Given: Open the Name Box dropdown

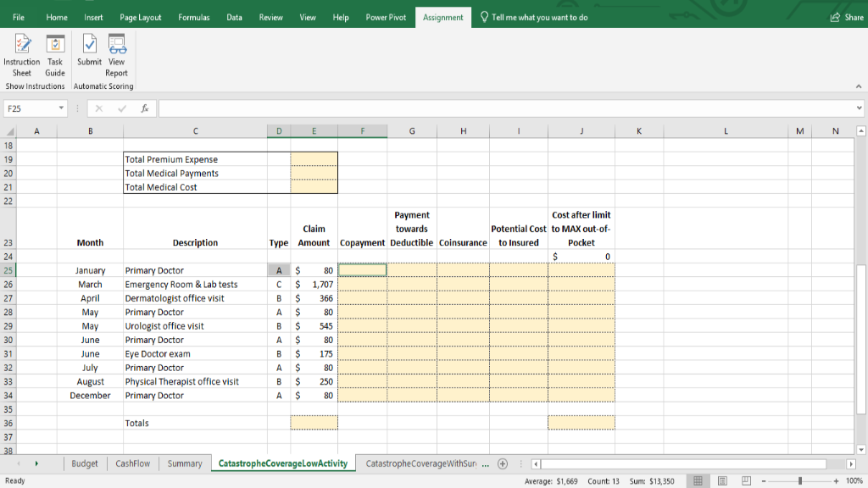Looking at the screenshot, I should tap(60, 108).
